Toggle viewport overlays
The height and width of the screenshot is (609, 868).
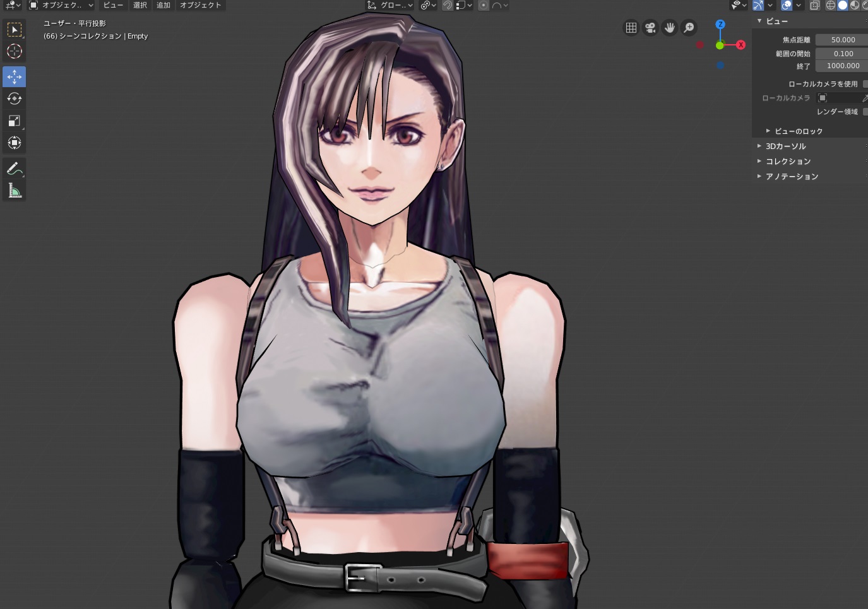pyautogui.click(x=787, y=5)
